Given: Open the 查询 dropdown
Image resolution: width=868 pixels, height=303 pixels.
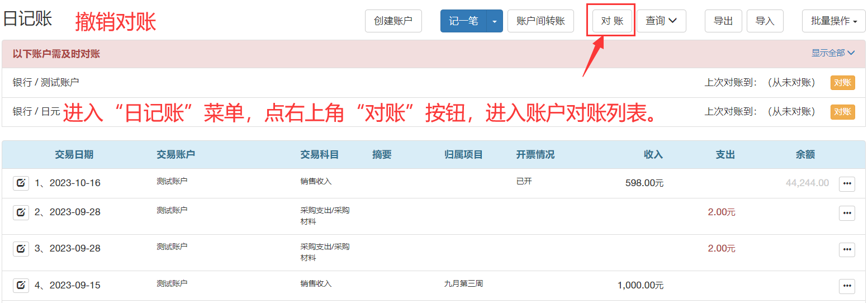Looking at the screenshot, I should (x=661, y=21).
